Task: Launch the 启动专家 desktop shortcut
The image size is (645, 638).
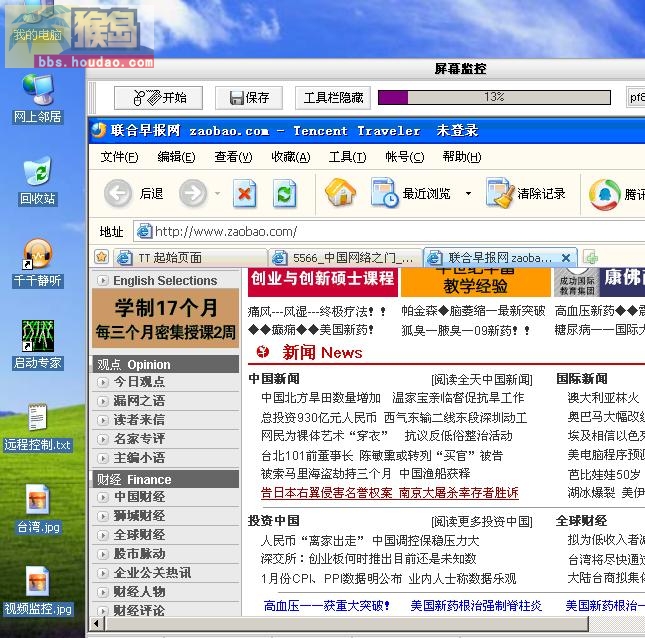Action: (37, 345)
